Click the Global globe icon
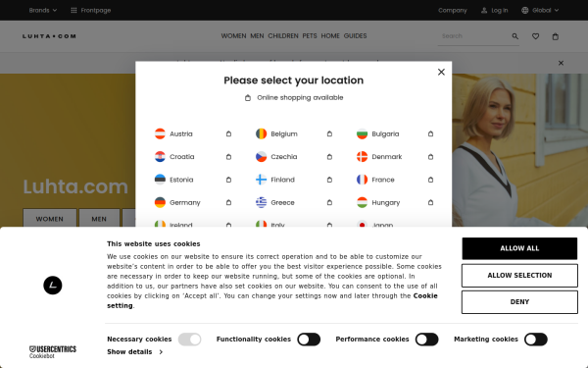588x368 pixels. tap(525, 10)
